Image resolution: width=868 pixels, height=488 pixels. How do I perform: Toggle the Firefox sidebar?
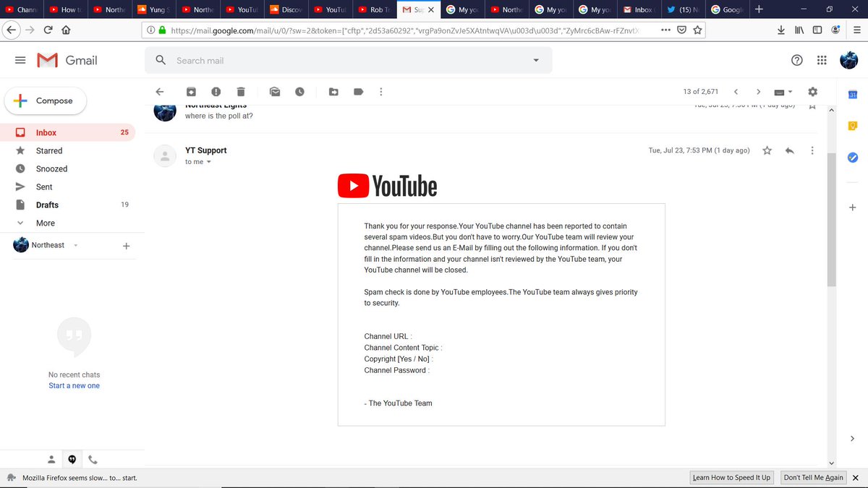pyautogui.click(x=817, y=30)
